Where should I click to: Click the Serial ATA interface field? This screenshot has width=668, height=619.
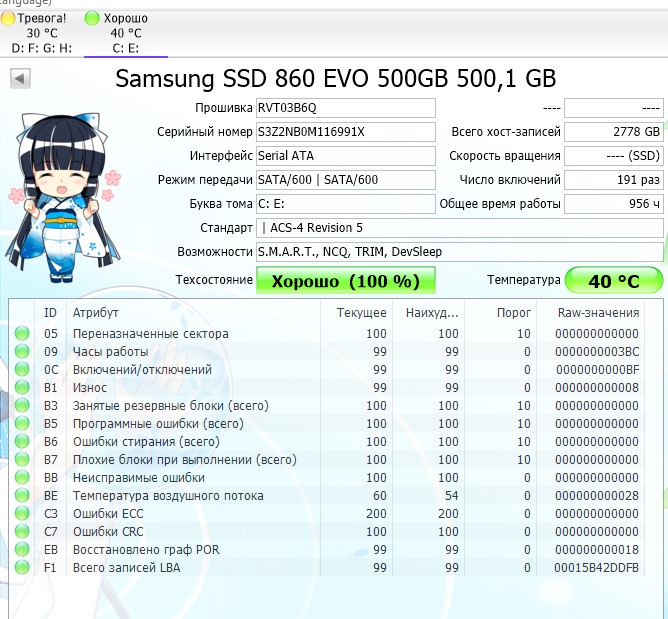(346, 156)
